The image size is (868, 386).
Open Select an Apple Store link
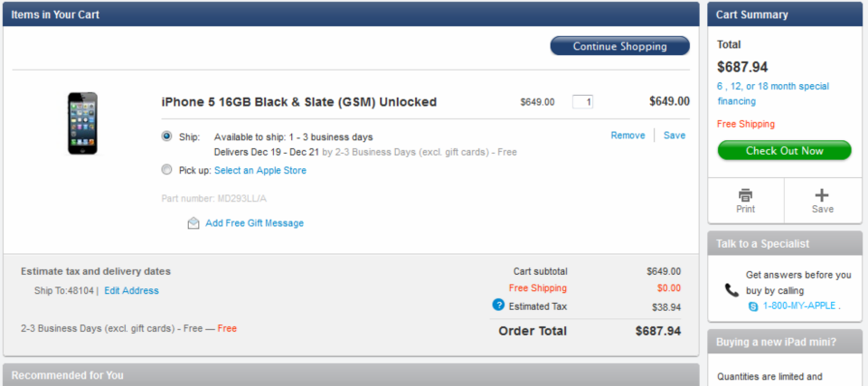[x=260, y=171]
